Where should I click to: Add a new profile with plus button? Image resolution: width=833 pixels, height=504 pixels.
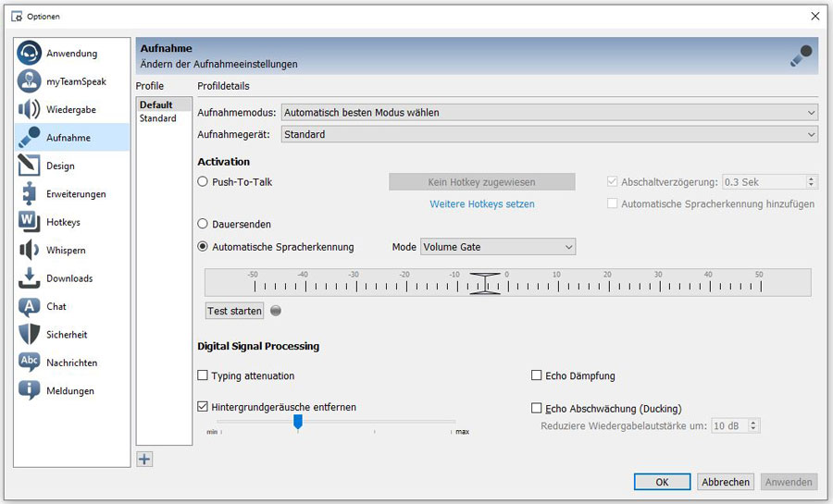[x=144, y=459]
